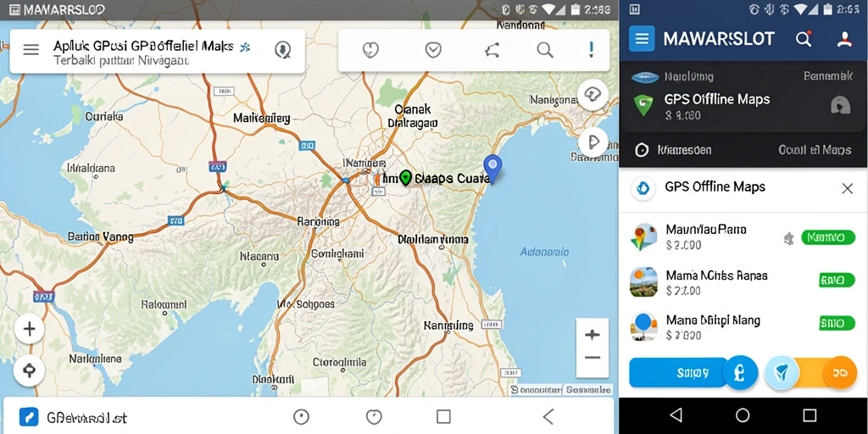868x434 pixels.
Task: Open the round map layers button
Action: (593, 95)
